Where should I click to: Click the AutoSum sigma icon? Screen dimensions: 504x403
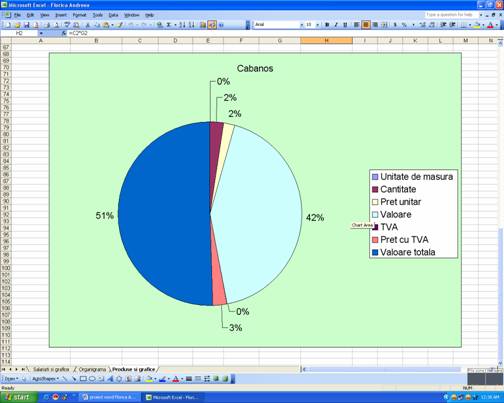tap(169, 25)
